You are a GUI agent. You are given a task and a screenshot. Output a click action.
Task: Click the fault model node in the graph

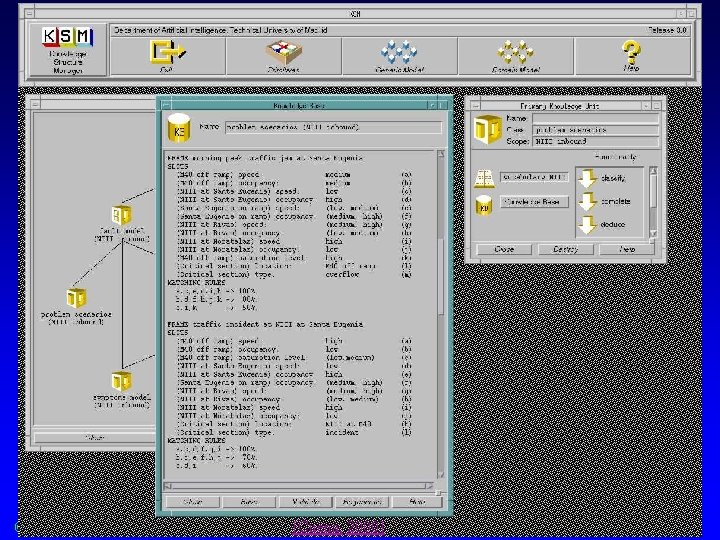click(x=121, y=216)
